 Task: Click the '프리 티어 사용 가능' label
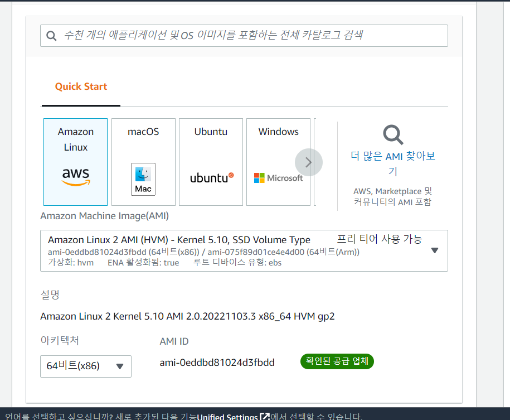click(380, 239)
